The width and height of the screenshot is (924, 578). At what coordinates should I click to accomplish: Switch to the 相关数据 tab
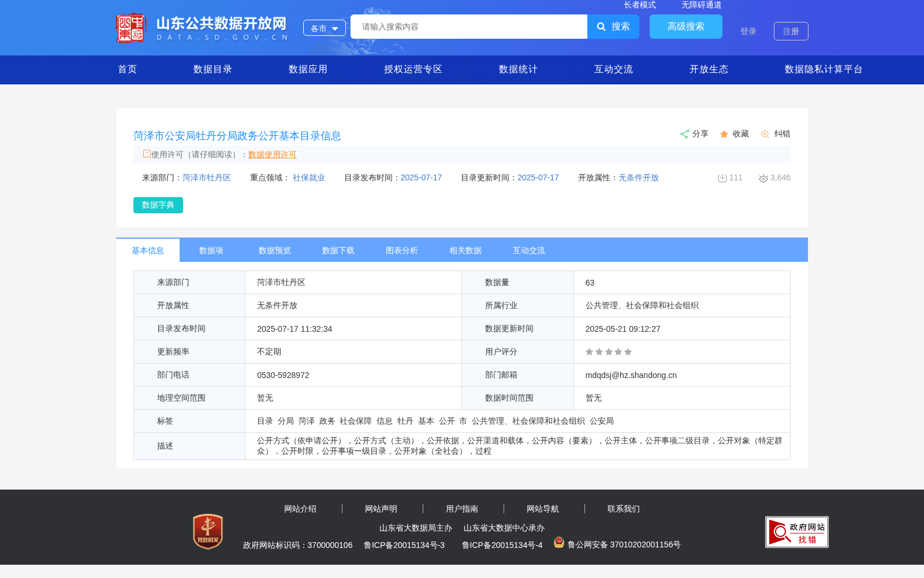[465, 250]
